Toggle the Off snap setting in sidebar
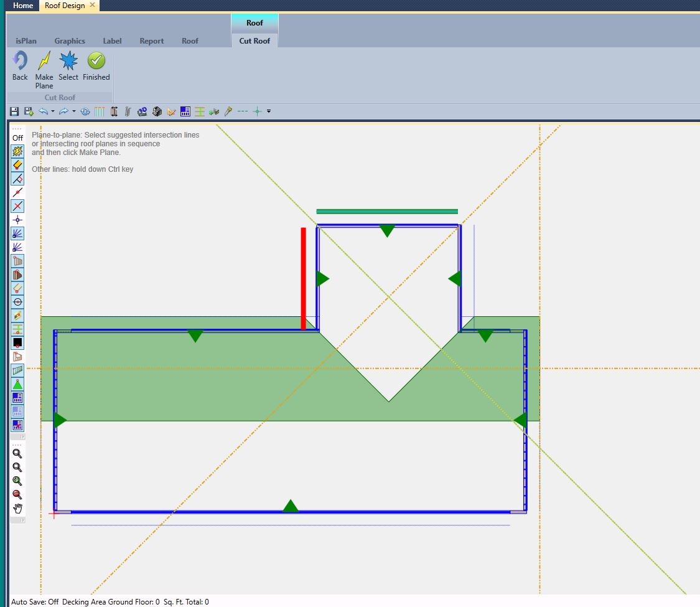700x607 pixels. tap(17, 138)
